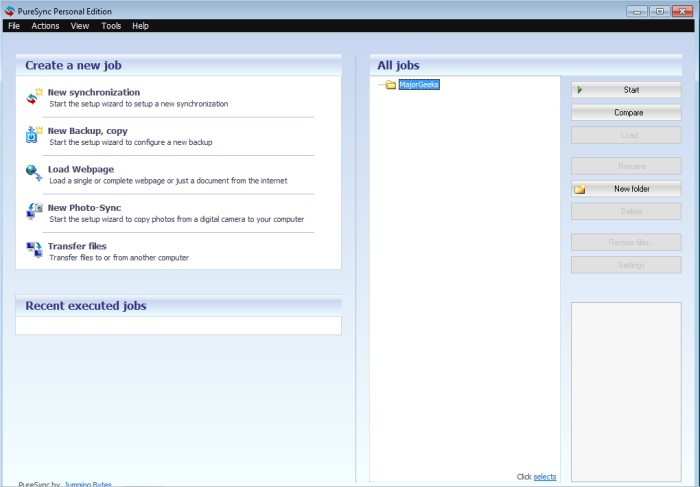
Task: Open the Tools menu
Action: (x=111, y=26)
